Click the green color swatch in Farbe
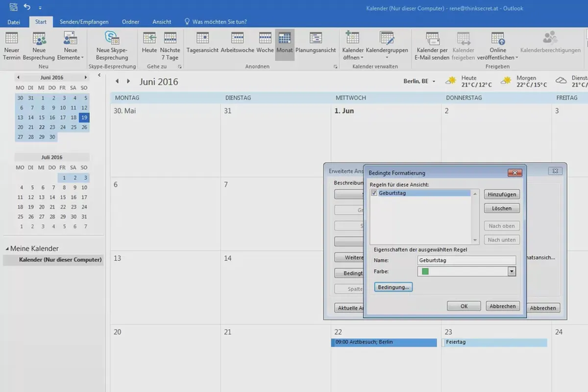Image resolution: width=588 pixels, height=392 pixels. click(x=425, y=271)
